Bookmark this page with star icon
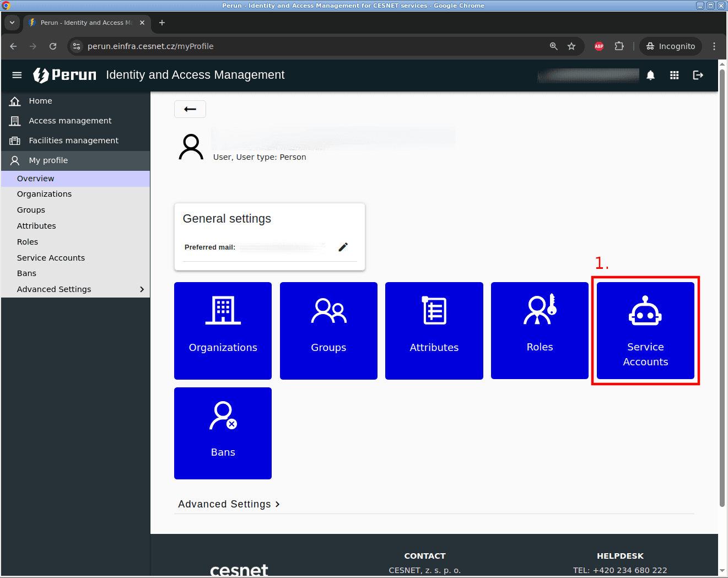728x578 pixels. click(x=571, y=46)
